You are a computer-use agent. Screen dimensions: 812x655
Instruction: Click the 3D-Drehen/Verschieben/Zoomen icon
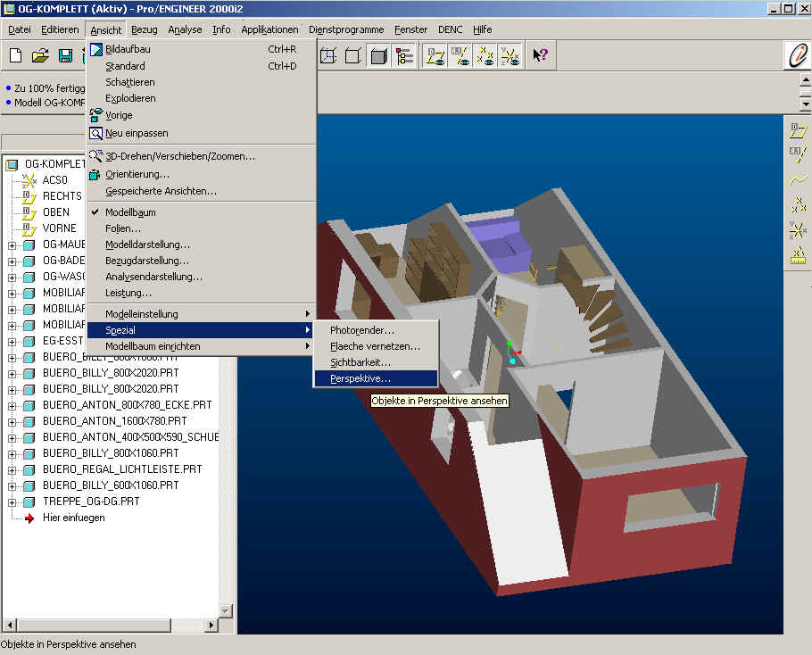(x=95, y=155)
